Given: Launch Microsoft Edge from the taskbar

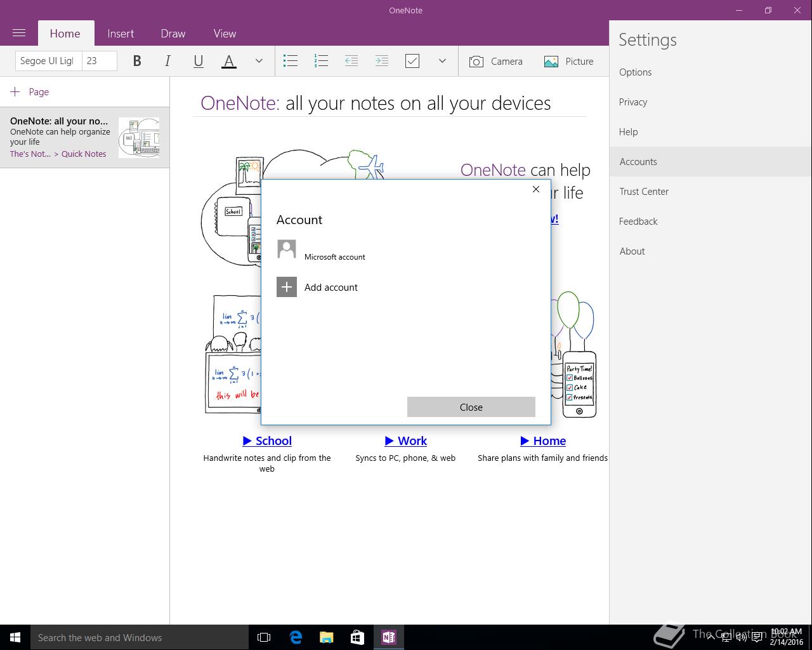Looking at the screenshot, I should coord(296,637).
